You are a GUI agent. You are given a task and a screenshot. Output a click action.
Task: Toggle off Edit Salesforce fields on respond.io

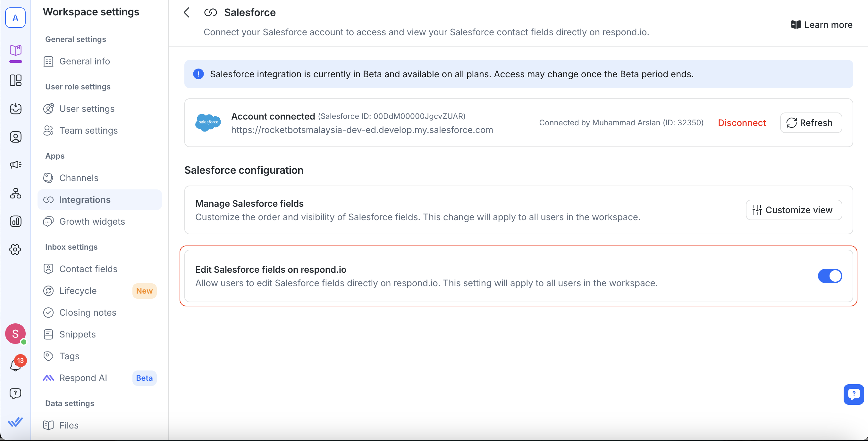coord(830,276)
